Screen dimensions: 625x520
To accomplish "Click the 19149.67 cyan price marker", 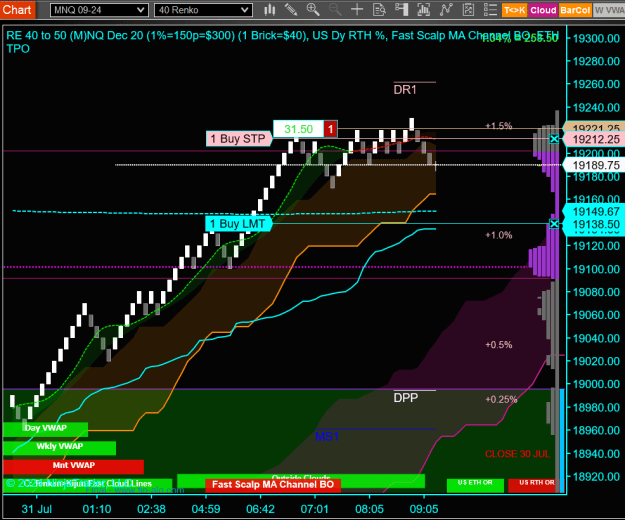I will click(595, 212).
